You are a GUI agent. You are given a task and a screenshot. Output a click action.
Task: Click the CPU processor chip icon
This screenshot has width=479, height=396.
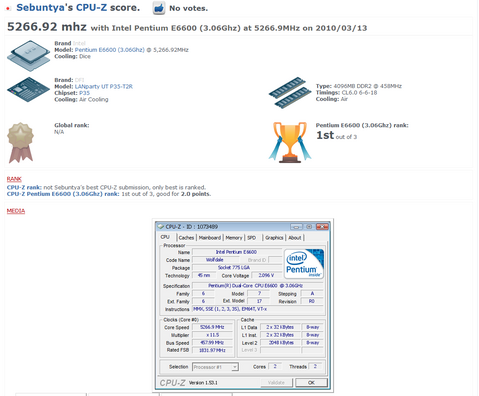[28, 55]
